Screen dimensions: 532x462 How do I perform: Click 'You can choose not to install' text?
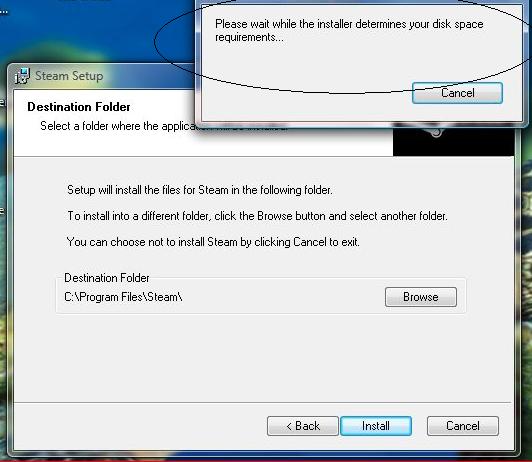coord(213,242)
